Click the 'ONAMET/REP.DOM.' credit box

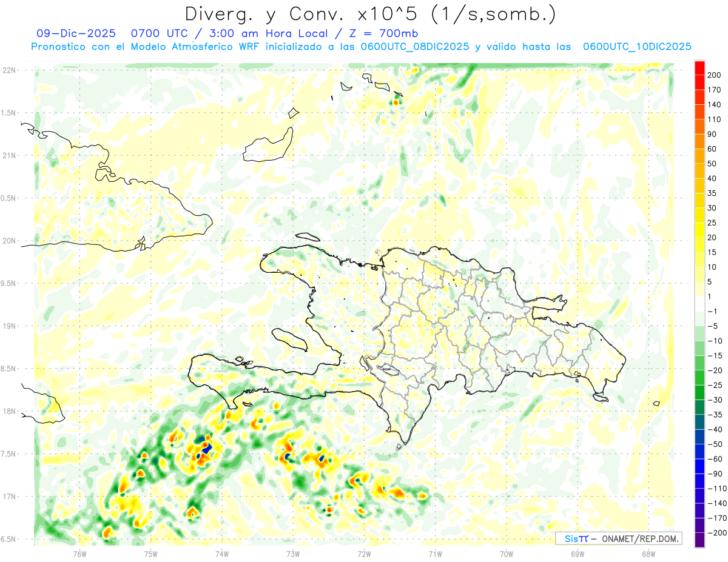pos(639,538)
